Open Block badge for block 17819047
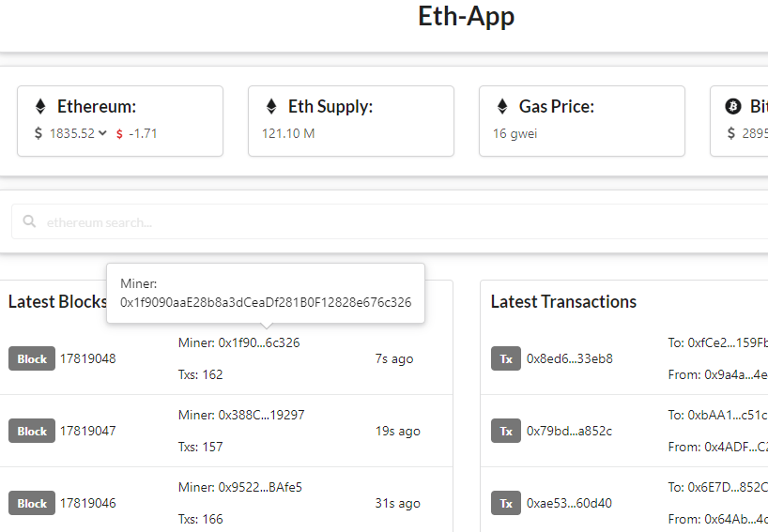 coord(32,431)
